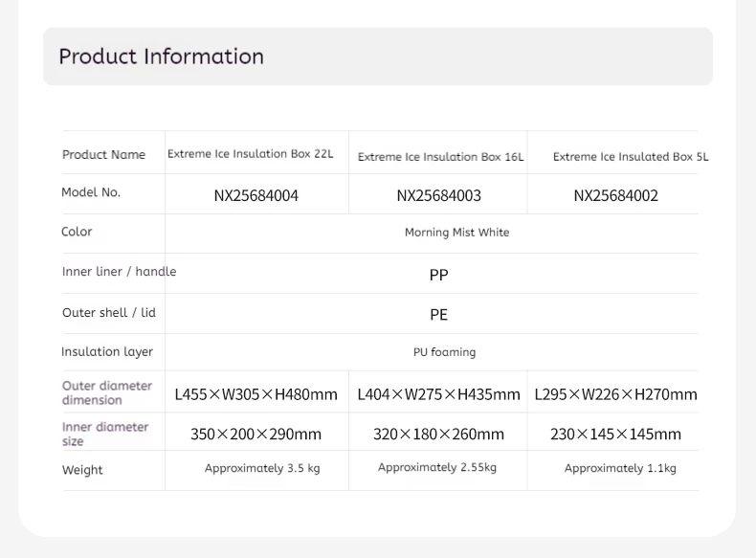Viewport: 756px width, 558px height.
Task: Select the Weight row label
Action: point(82,470)
